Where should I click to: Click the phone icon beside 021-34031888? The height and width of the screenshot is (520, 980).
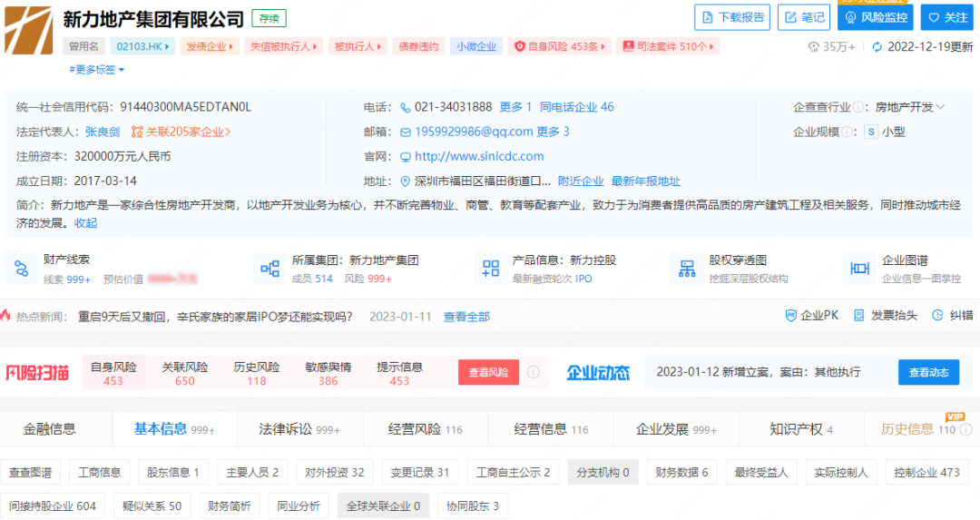point(405,107)
